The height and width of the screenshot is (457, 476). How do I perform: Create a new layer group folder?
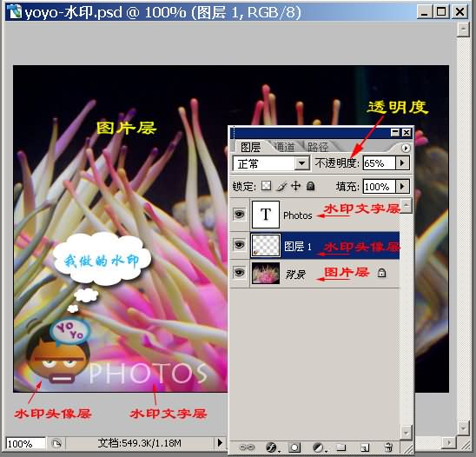340,447
